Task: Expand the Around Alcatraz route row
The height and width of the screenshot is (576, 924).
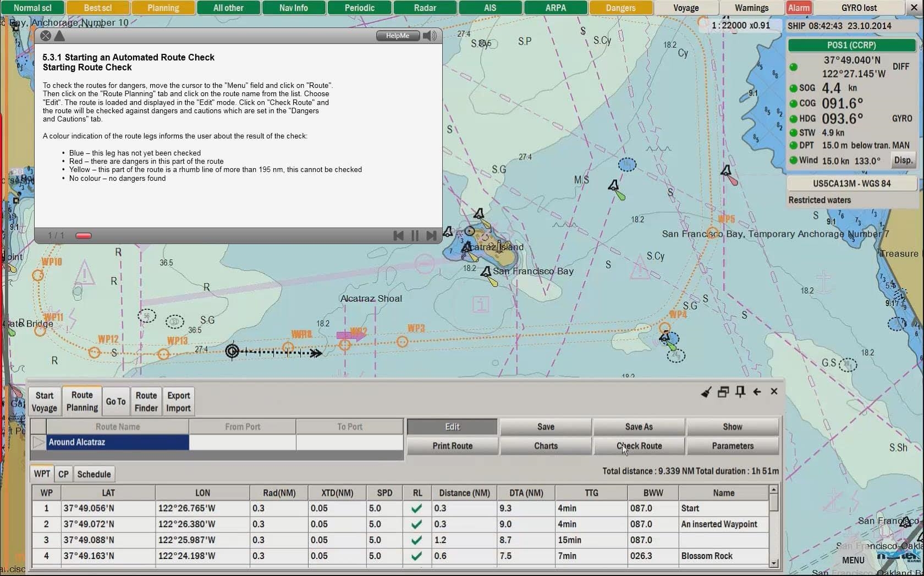Action: [x=38, y=442]
